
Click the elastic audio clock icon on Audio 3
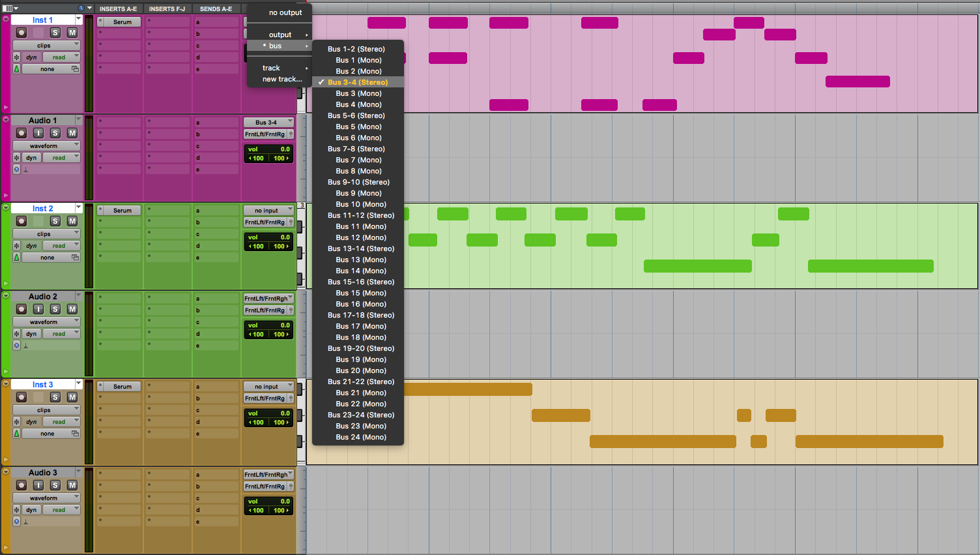click(x=17, y=522)
